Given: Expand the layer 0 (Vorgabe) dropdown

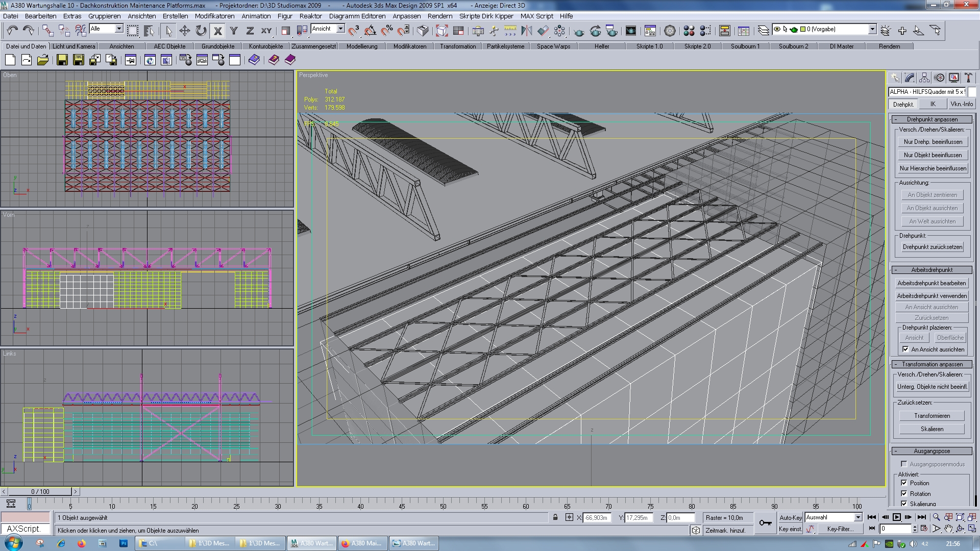Looking at the screenshot, I should pyautogui.click(x=872, y=29).
